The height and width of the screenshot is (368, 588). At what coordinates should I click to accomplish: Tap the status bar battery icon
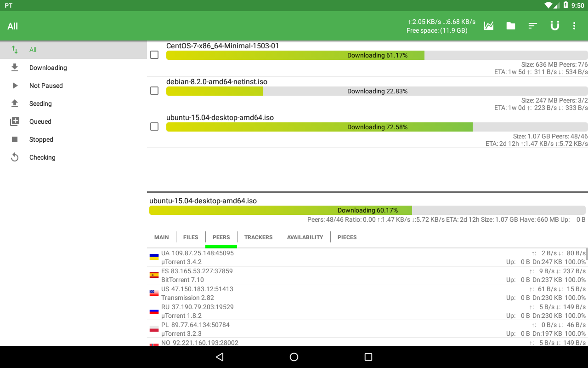click(x=565, y=6)
